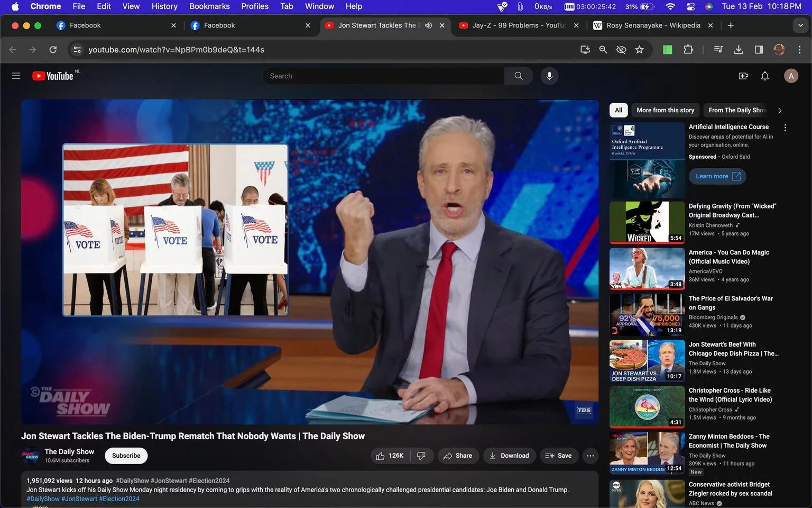Open the zoom magnifier icon in address bar

point(603,49)
